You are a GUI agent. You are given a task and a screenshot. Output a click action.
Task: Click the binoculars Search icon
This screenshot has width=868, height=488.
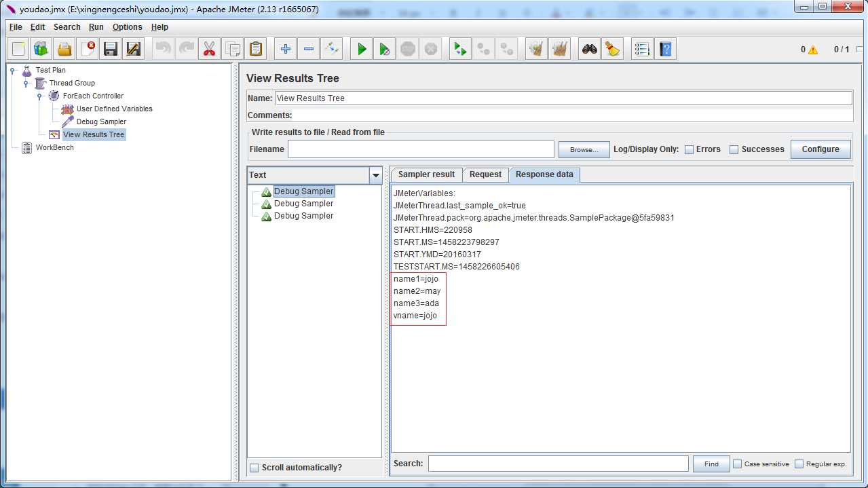coord(590,49)
